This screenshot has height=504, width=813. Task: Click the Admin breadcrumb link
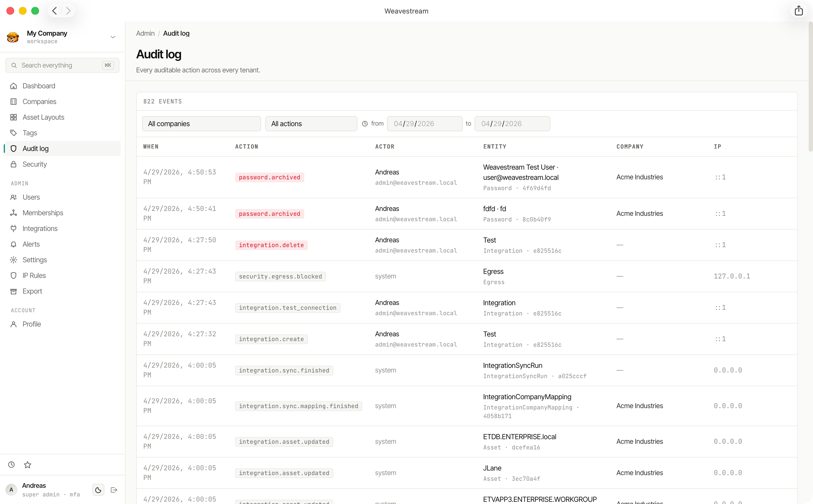coord(145,33)
